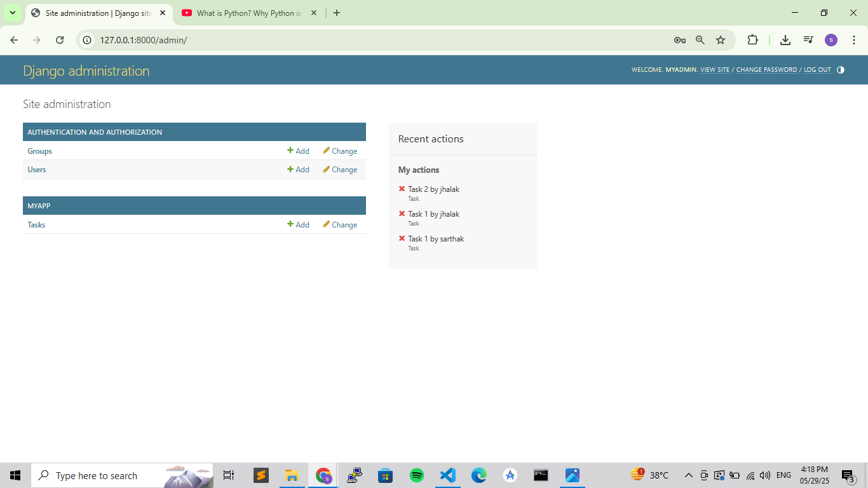868x488 pixels.
Task: Open the browser extensions puzzle icon
Action: tap(752, 40)
